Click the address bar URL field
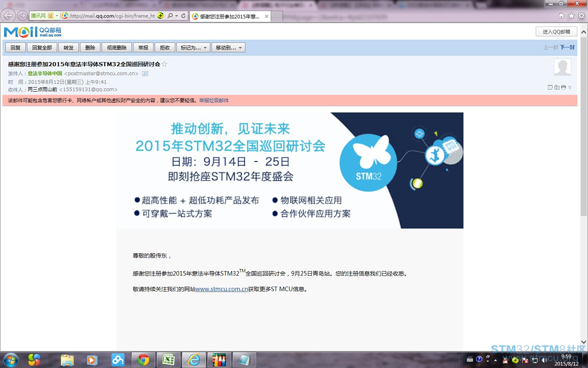Screen dimensions: 588x368 [112, 16]
